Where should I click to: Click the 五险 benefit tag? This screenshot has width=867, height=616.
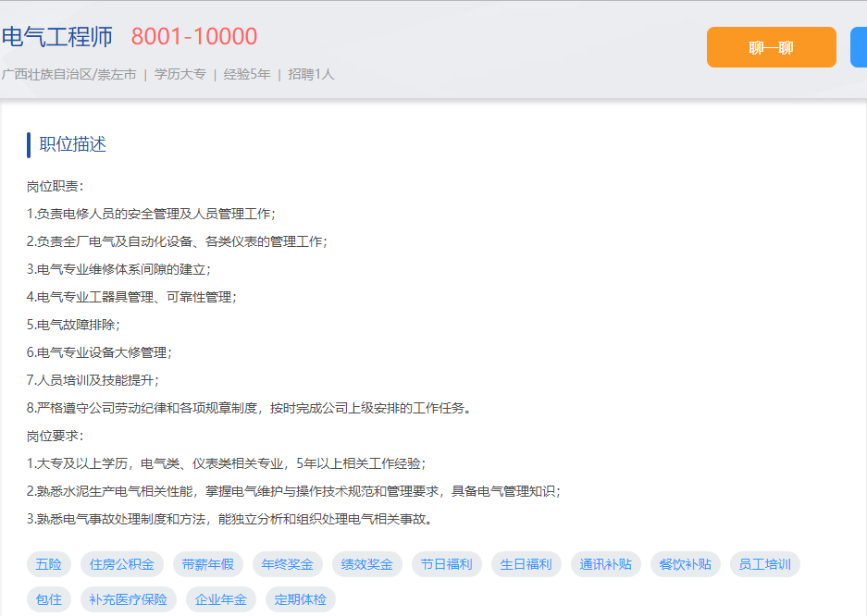(49, 564)
